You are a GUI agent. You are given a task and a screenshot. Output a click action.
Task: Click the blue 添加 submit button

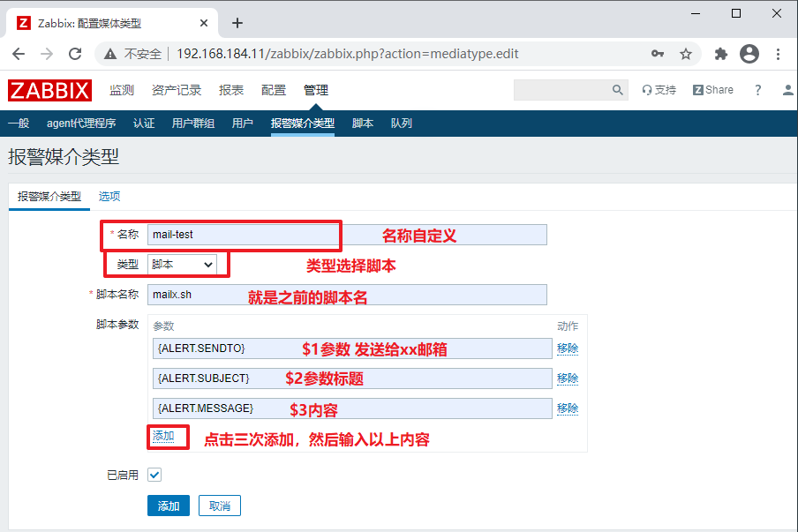pyautogui.click(x=169, y=506)
